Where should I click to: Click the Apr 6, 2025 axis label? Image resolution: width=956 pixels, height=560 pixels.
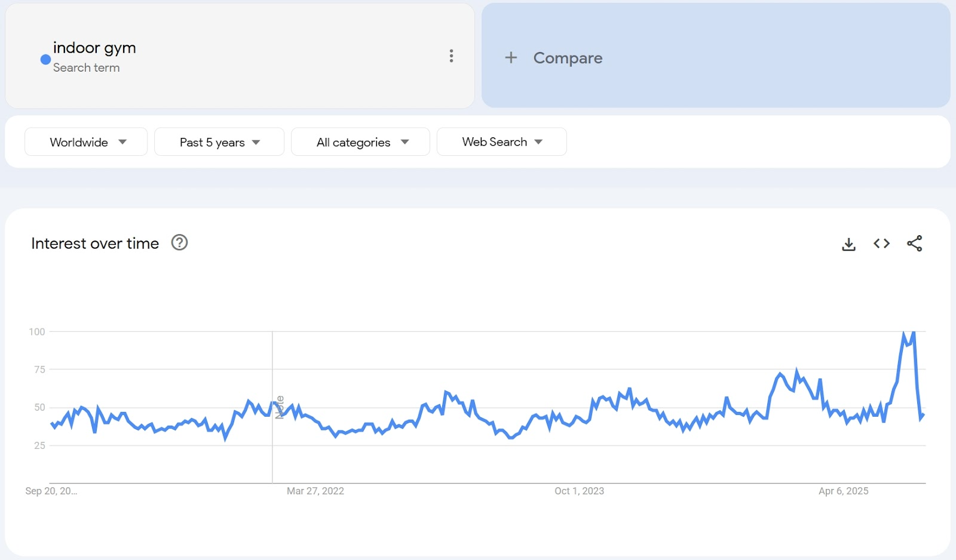pos(843,491)
